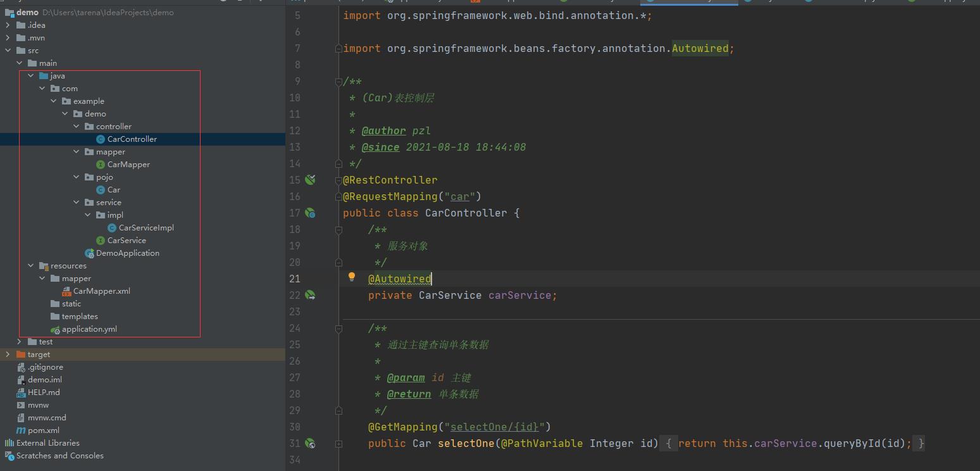Image resolution: width=980 pixels, height=471 pixels.
Task: Click line number 34 in the gutter
Action: coord(295,460)
